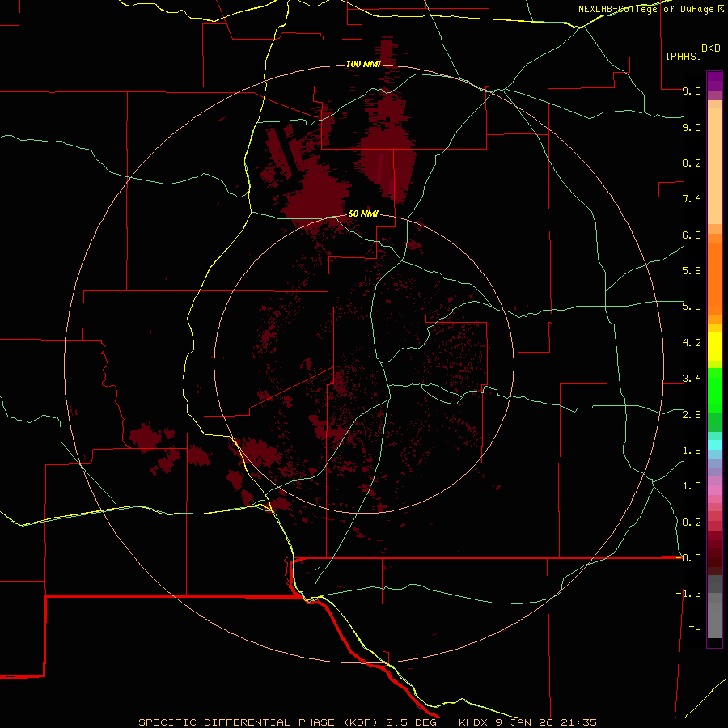Click the 5.8 value on the legend
Viewport: 728px width, 728px height.
[692, 271]
